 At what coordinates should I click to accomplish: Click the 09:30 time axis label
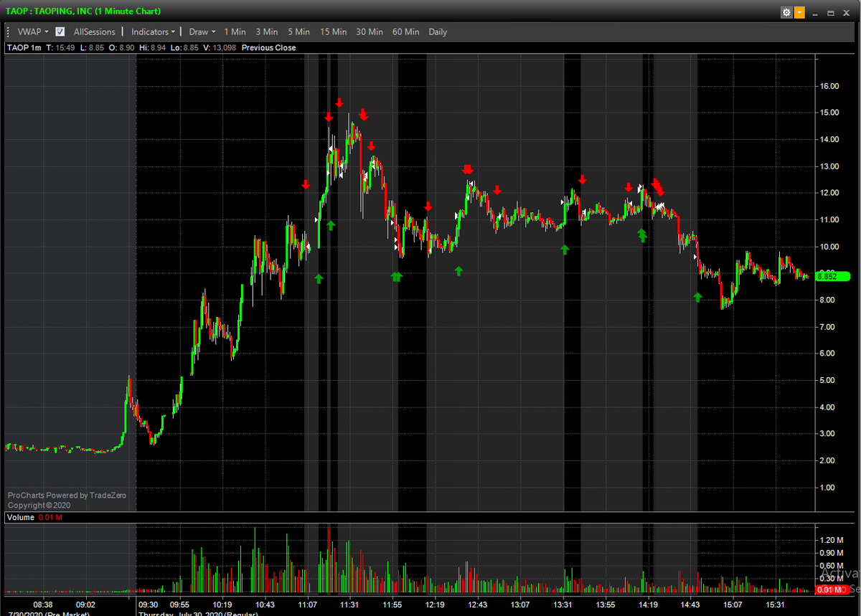click(x=149, y=605)
